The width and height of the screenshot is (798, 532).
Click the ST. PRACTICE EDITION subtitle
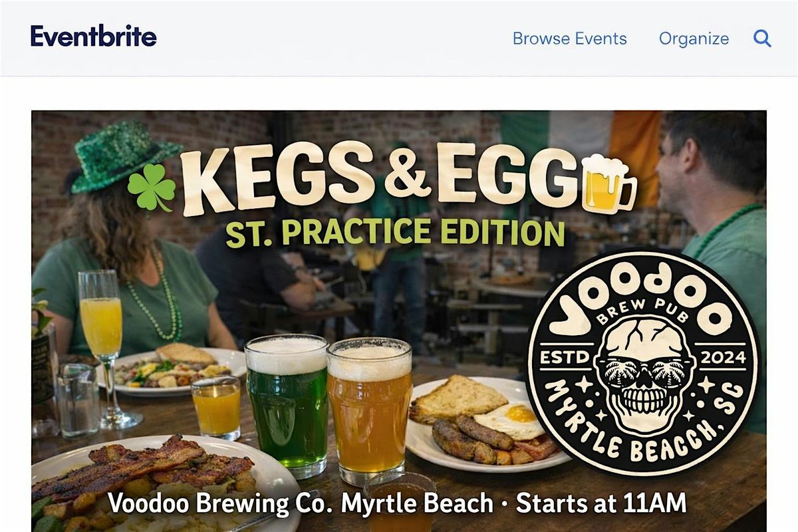[395, 233]
